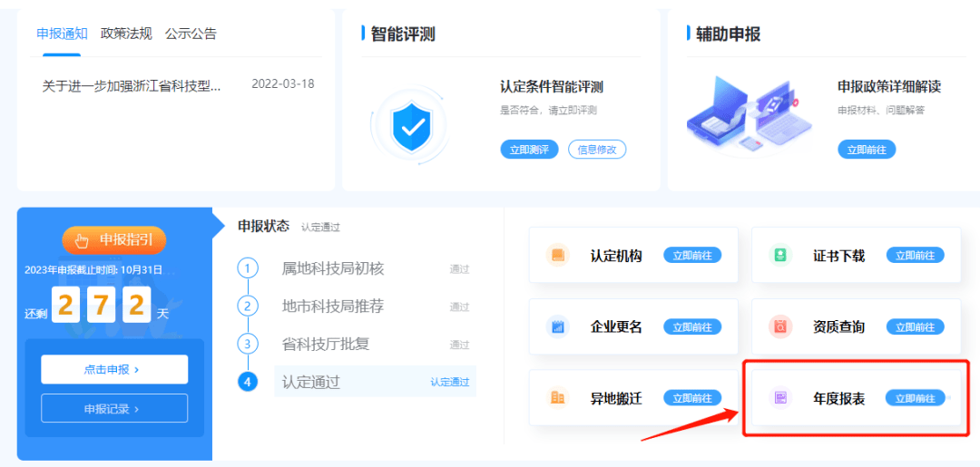Click the 信息修改 button
This screenshot has width=980, height=467.
point(597,150)
